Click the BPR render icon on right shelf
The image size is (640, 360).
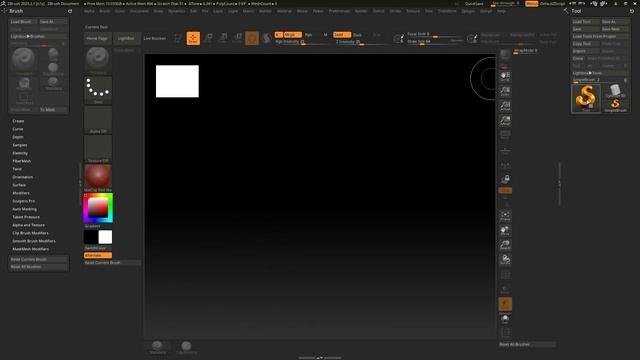(x=505, y=54)
